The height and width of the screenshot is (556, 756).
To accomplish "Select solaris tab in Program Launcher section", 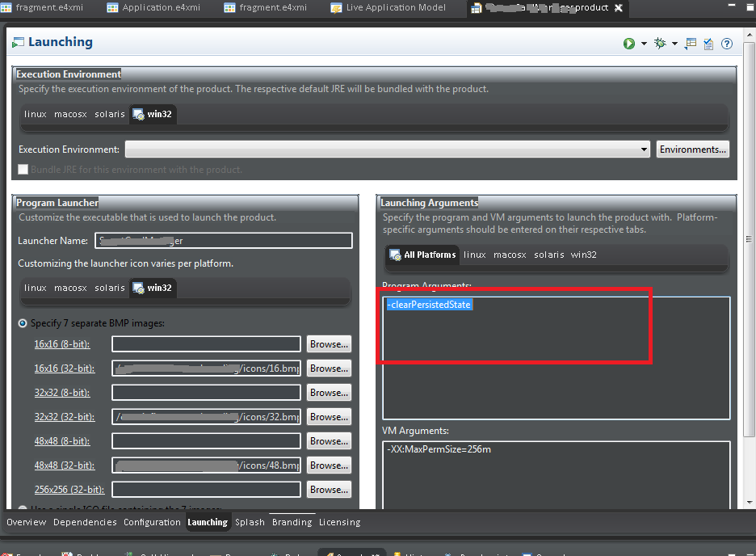I will click(110, 288).
